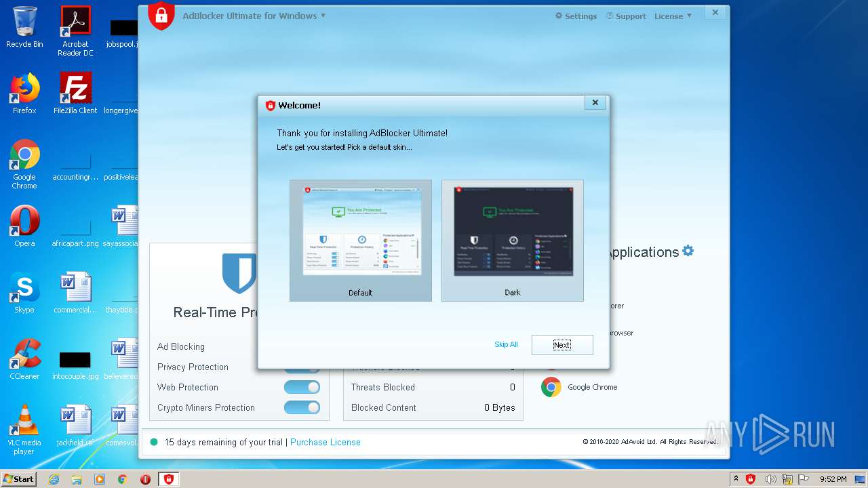Toggle the Privacy Protection switch
Viewport: 868px width, 488px height.
302,369
